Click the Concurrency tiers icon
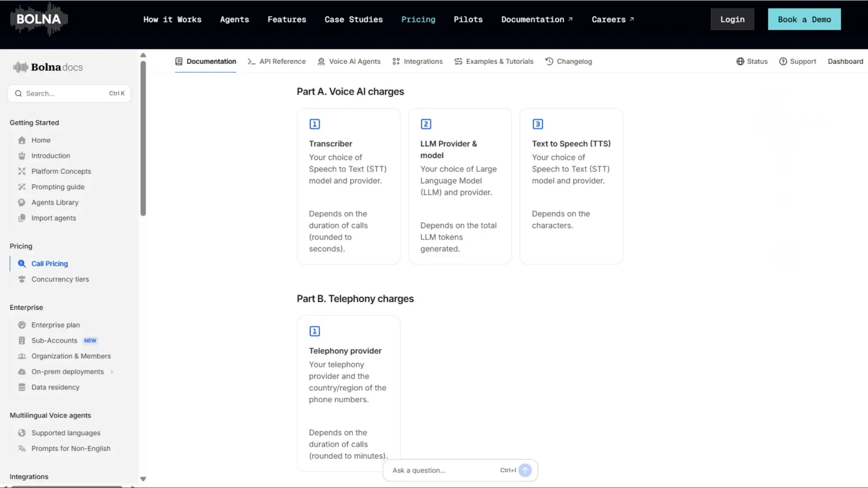The width and height of the screenshot is (868, 488). tap(22, 279)
